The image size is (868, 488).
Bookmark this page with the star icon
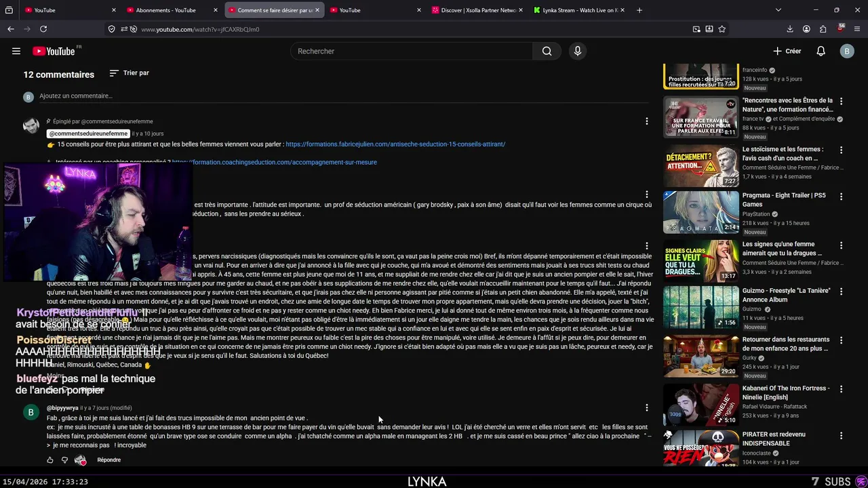coord(722,29)
